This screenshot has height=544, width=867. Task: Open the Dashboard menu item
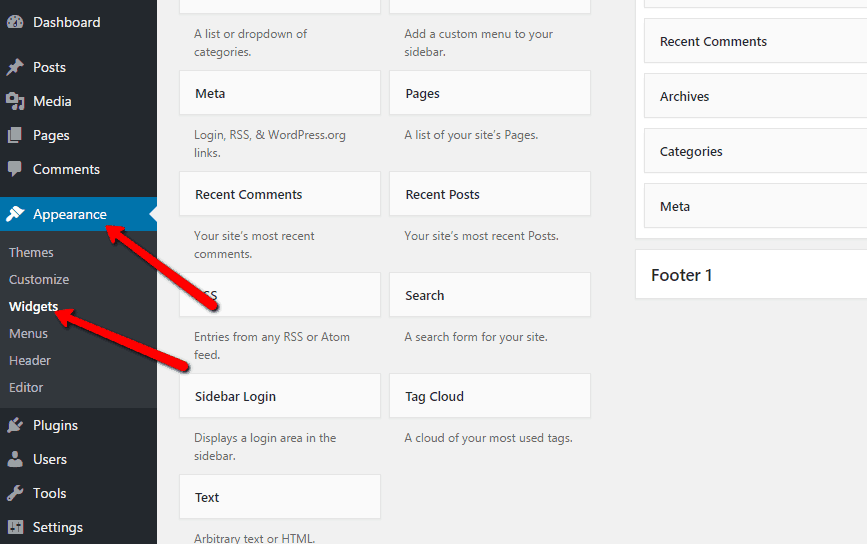point(67,22)
